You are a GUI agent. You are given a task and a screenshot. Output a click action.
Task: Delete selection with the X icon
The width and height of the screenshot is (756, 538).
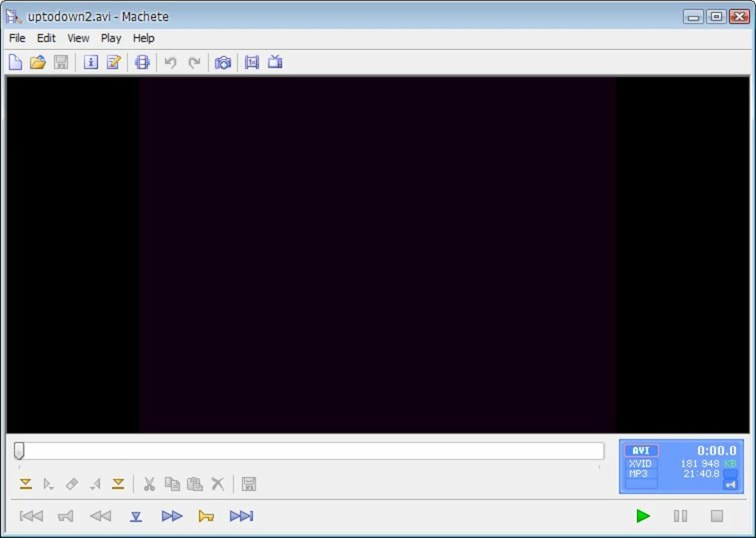218,484
